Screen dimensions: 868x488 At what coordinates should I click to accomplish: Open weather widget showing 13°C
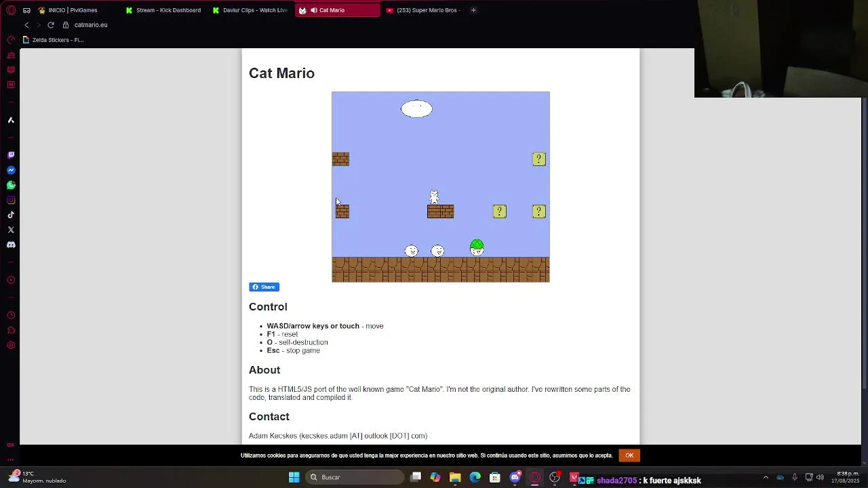37,477
